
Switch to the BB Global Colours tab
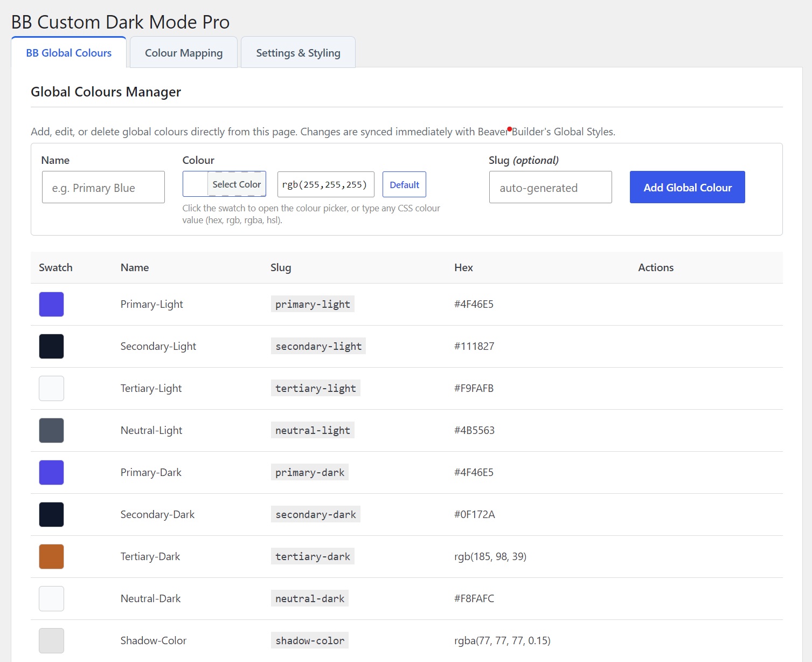pyautogui.click(x=68, y=52)
